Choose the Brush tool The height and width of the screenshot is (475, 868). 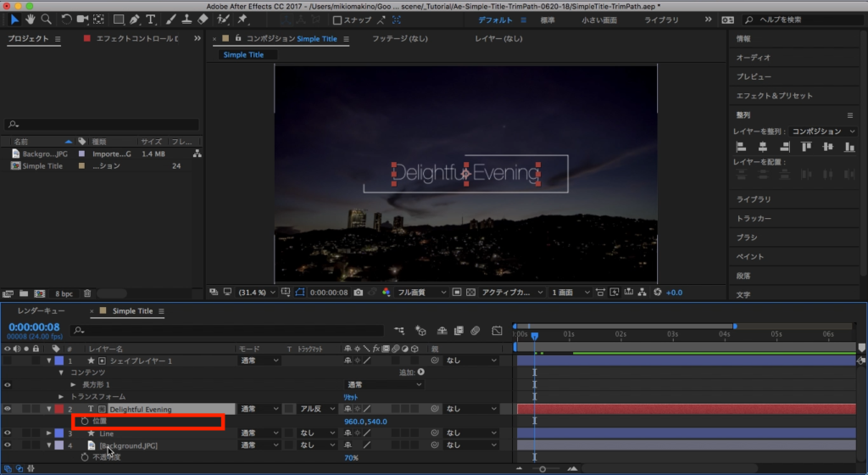tap(170, 19)
